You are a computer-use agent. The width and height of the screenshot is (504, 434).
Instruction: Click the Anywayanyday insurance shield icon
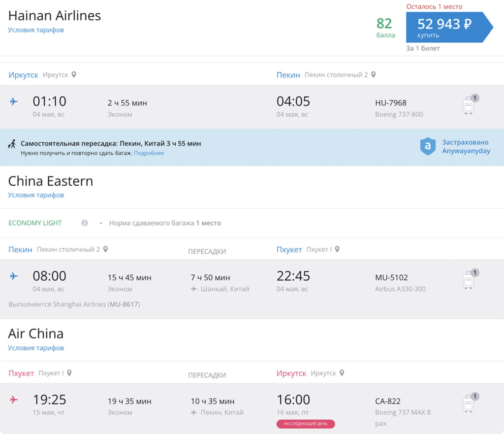click(x=428, y=147)
